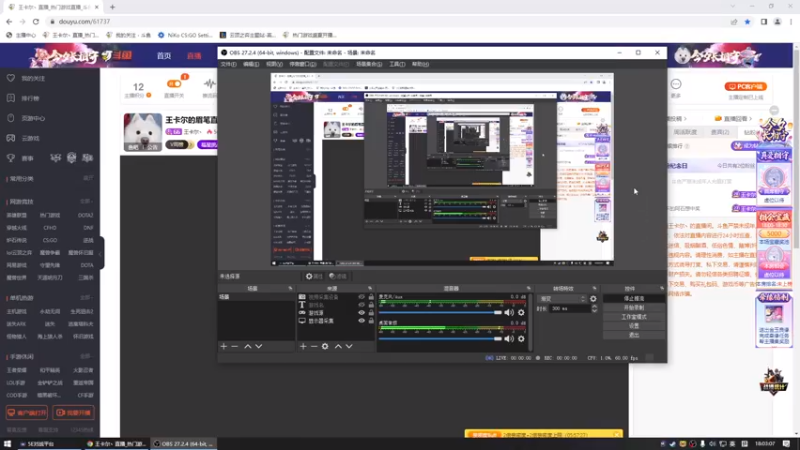Open Chrome tab search chevron
The width and height of the screenshot is (800, 450).
733,7
